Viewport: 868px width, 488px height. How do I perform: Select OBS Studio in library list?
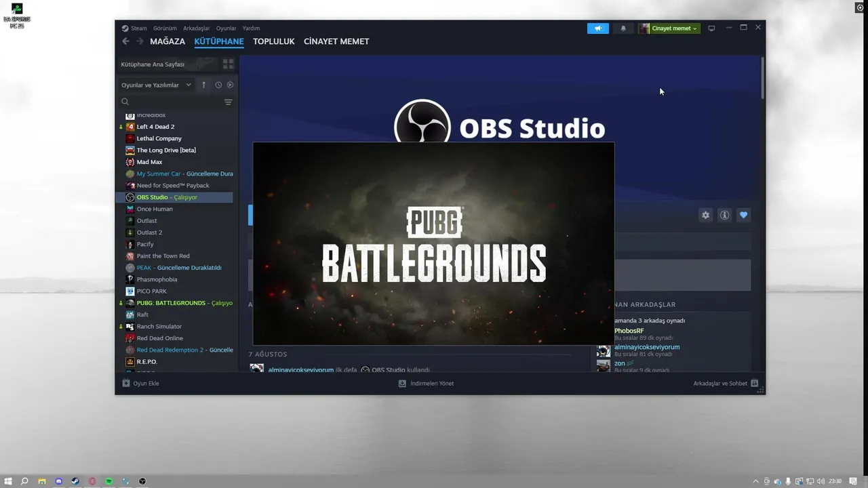(176, 197)
